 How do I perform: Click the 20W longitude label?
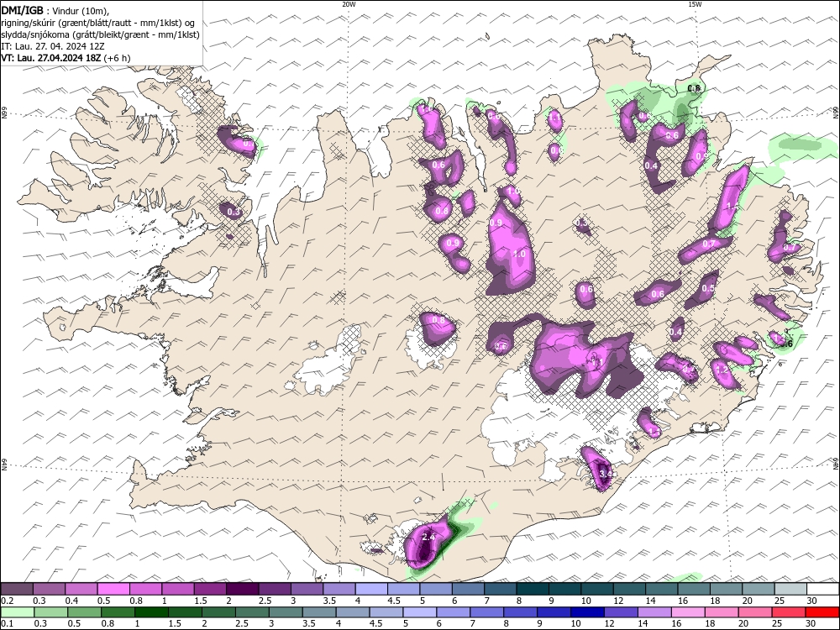(349, 4)
